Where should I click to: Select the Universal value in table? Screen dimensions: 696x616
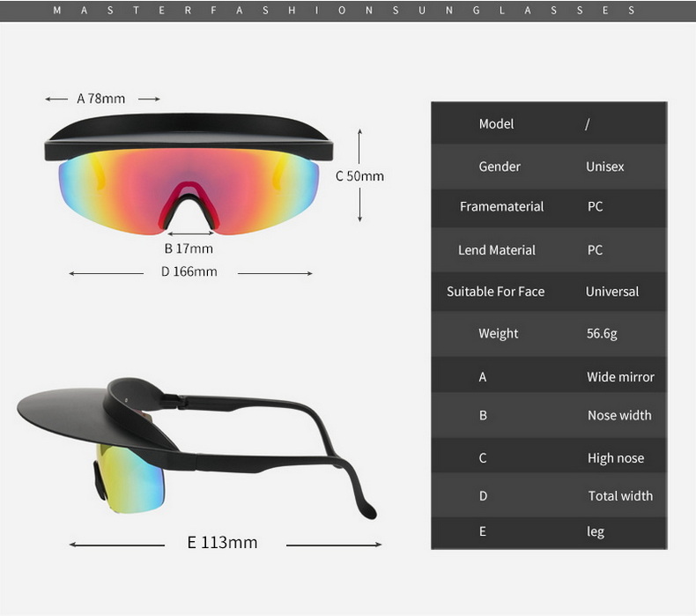[612, 292]
